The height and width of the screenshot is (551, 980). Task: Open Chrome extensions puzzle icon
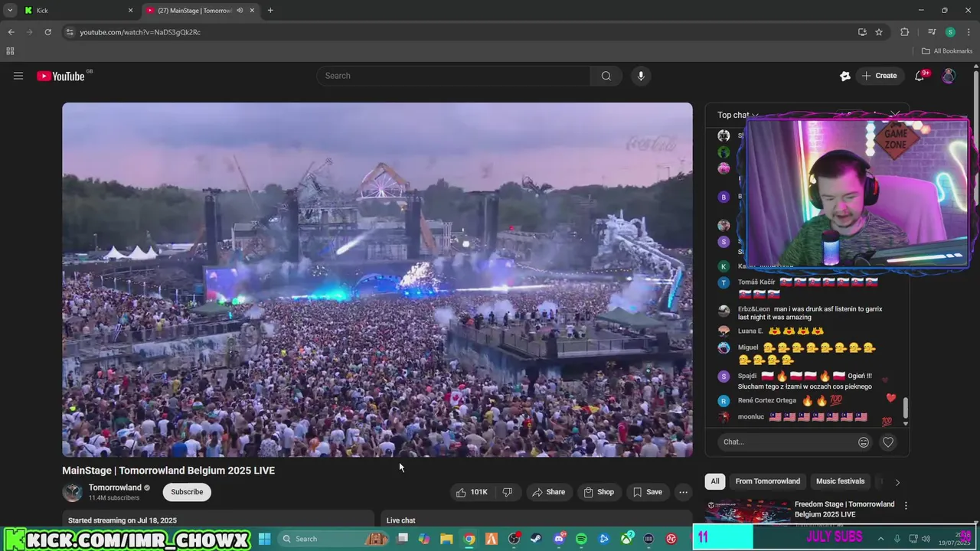(x=904, y=32)
